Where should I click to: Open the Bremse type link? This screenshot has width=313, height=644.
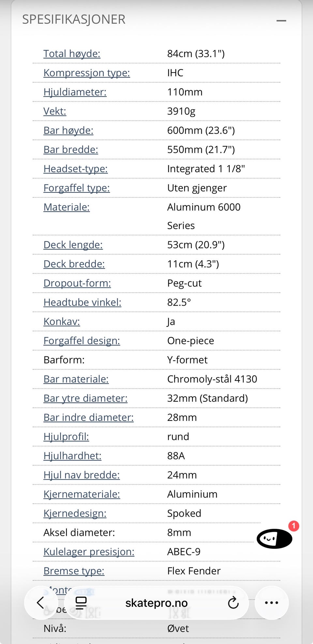point(74,571)
